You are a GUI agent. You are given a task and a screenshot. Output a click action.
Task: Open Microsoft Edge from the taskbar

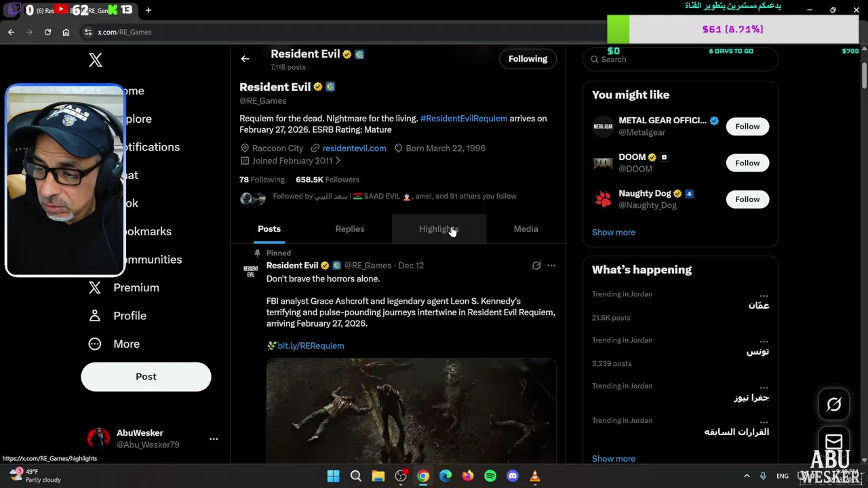click(446, 476)
